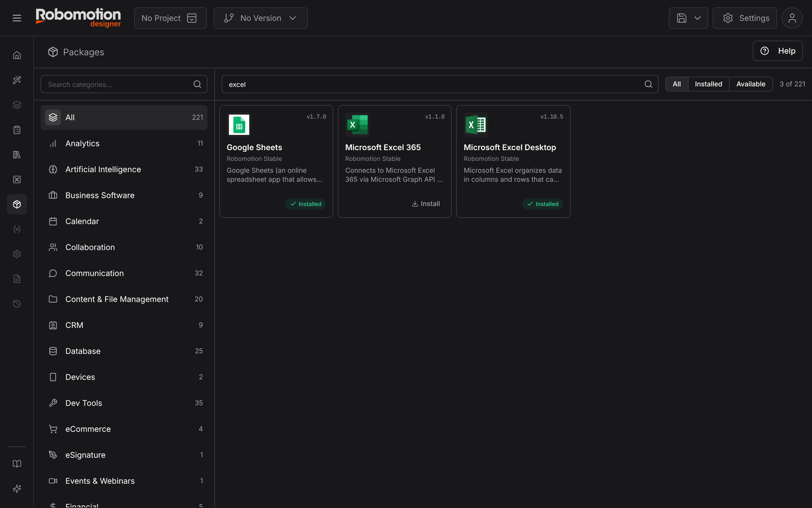Click the sparkle AI icon at sidebar bottom
This screenshot has width=812, height=508.
(x=17, y=489)
